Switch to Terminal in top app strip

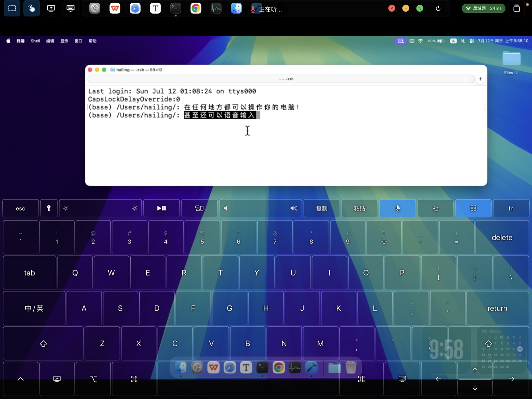tap(176, 8)
